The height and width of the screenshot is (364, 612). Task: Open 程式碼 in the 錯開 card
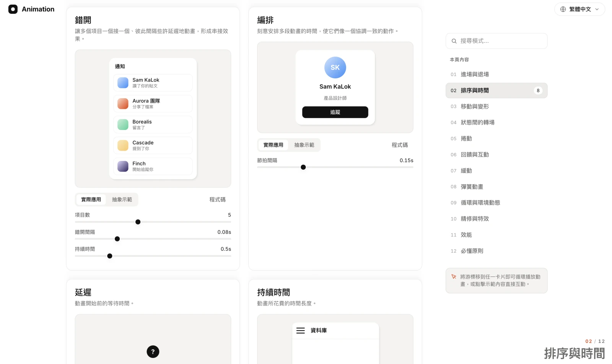[218, 200]
